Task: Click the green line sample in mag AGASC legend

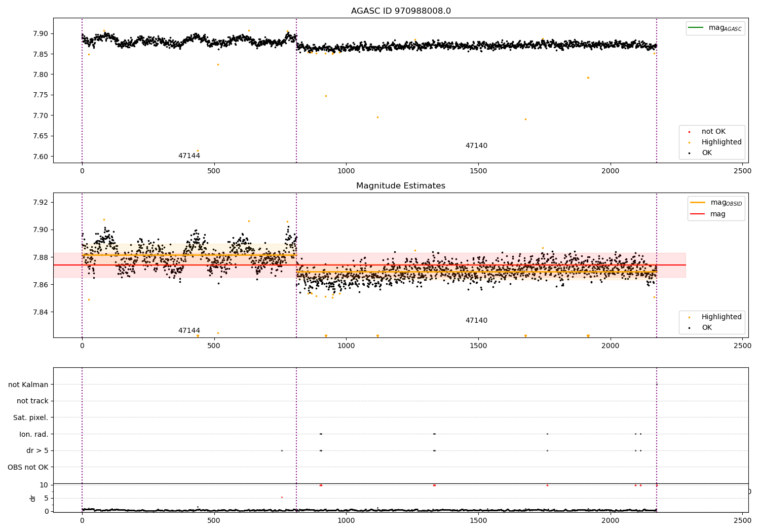Action: pos(696,27)
